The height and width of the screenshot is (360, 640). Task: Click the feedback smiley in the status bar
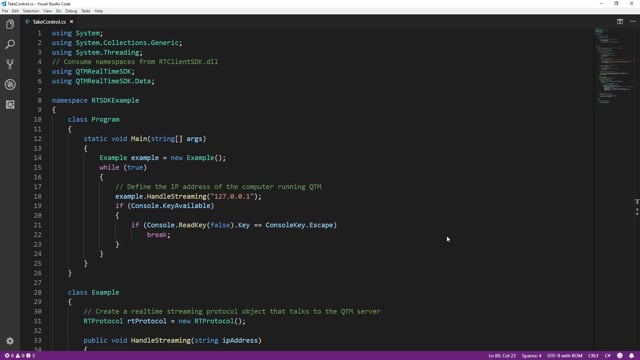point(620,356)
